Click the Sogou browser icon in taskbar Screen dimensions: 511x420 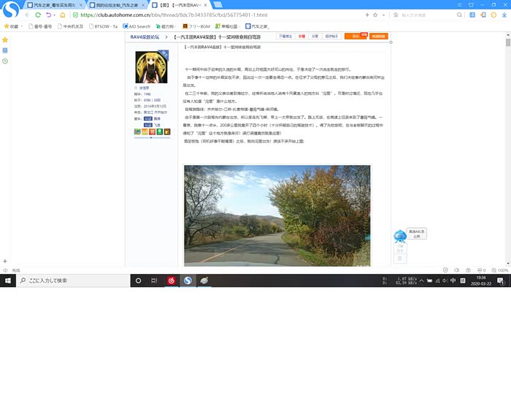[188, 280]
